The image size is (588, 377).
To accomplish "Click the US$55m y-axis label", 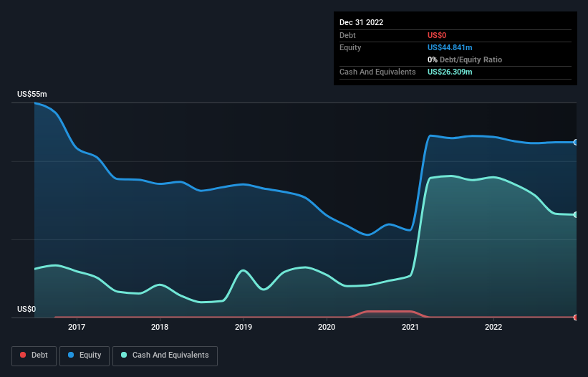I will pyautogui.click(x=32, y=94).
